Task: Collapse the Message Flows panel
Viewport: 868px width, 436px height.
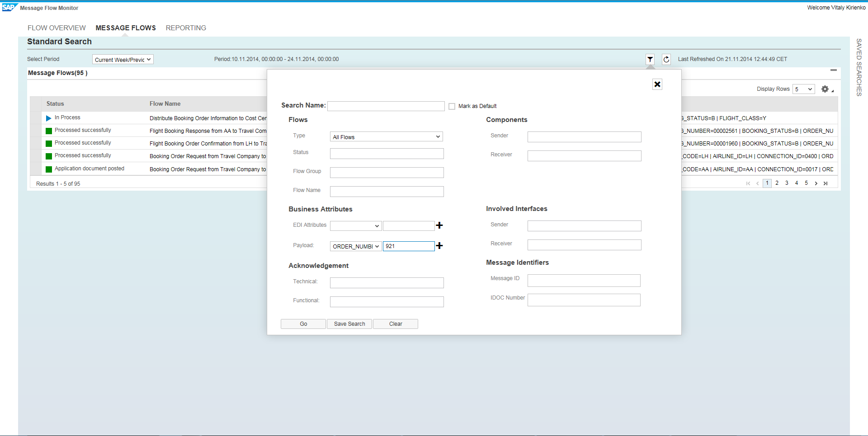Action: [834, 70]
